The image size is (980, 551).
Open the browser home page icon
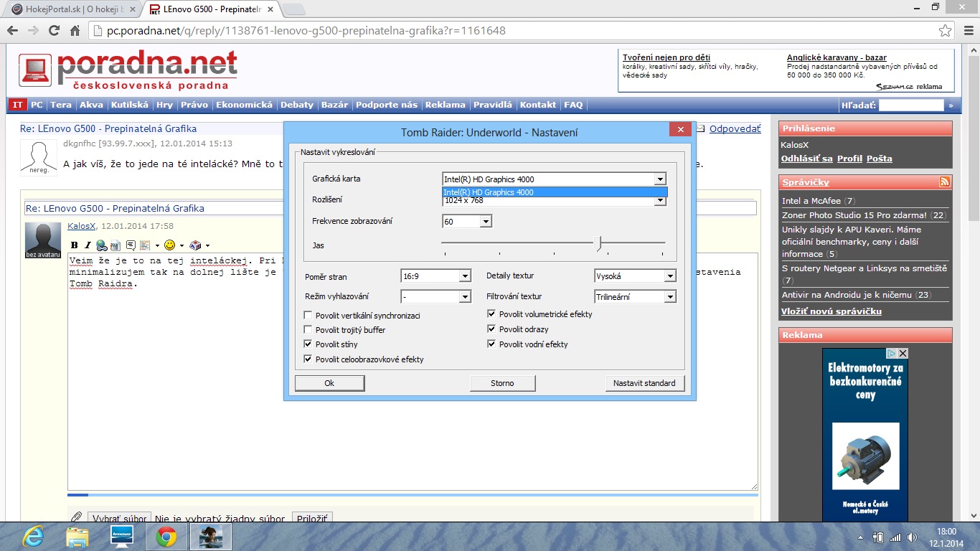pos(75,31)
